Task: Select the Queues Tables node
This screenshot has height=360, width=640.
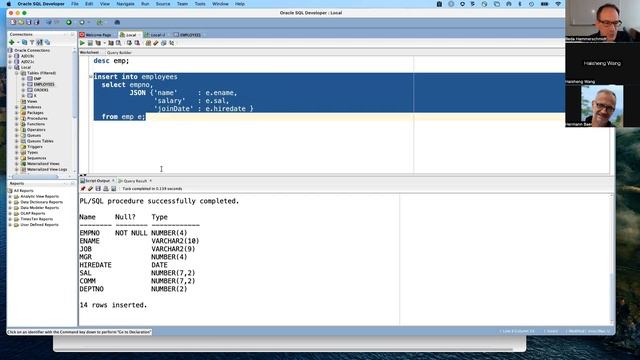Action: [x=40, y=141]
